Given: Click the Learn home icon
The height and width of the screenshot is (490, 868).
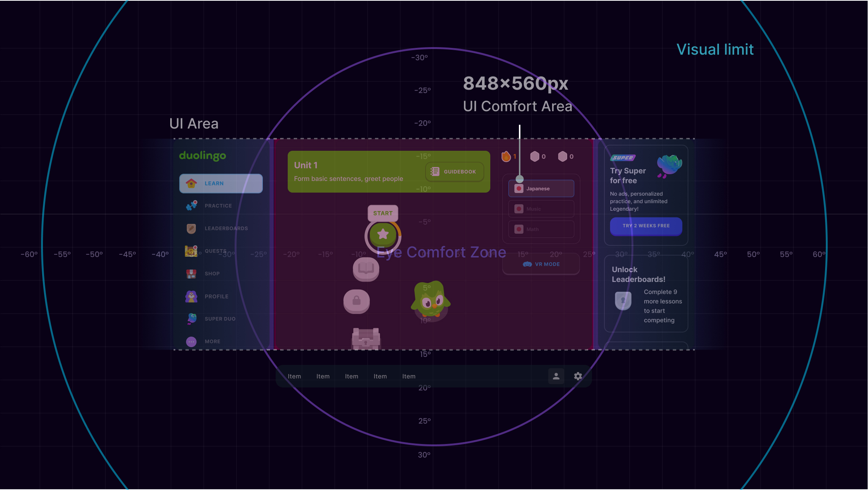Looking at the screenshot, I should 191,184.
